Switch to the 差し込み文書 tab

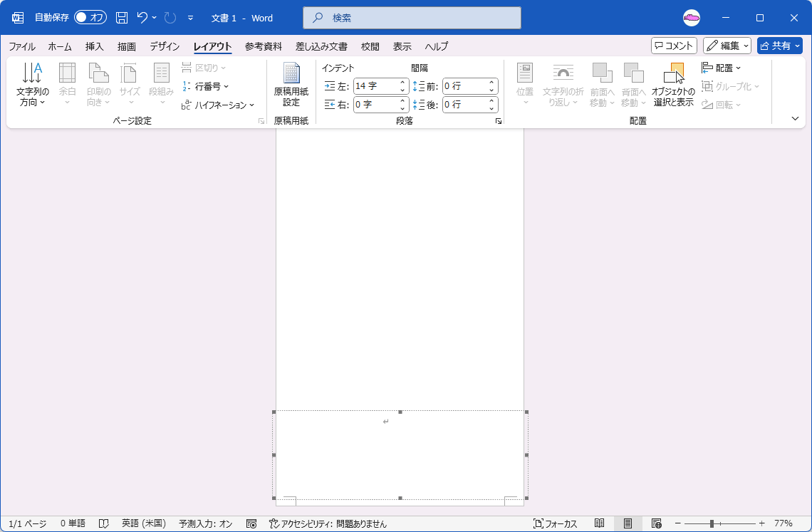(321, 46)
